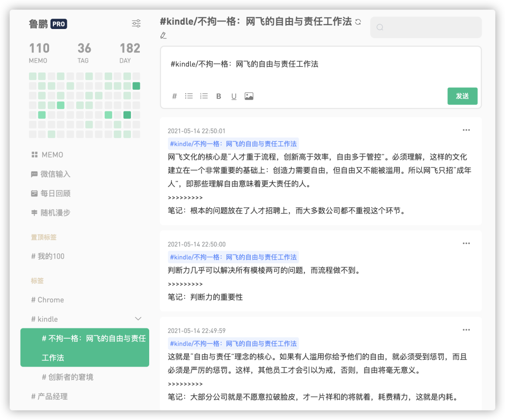This screenshot has height=420, width=505.
Task: Open the more menu for the 22:50:01 memo
Action: (466, 130)
